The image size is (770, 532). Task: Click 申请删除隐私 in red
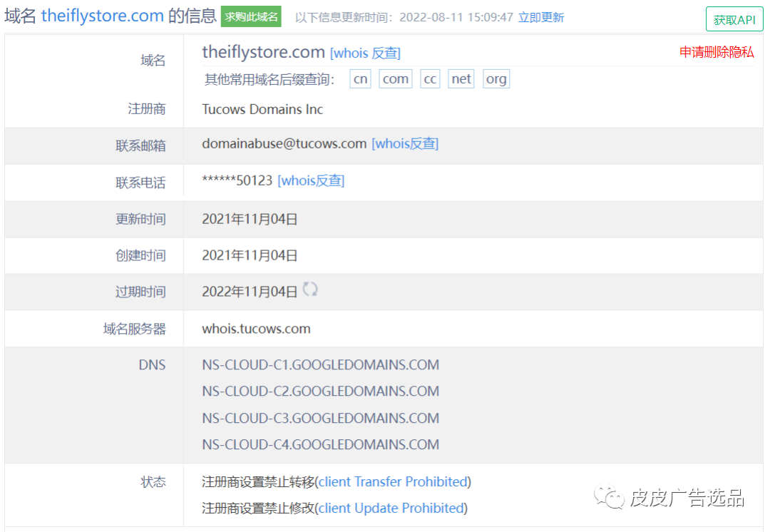(x=717, y=52)
